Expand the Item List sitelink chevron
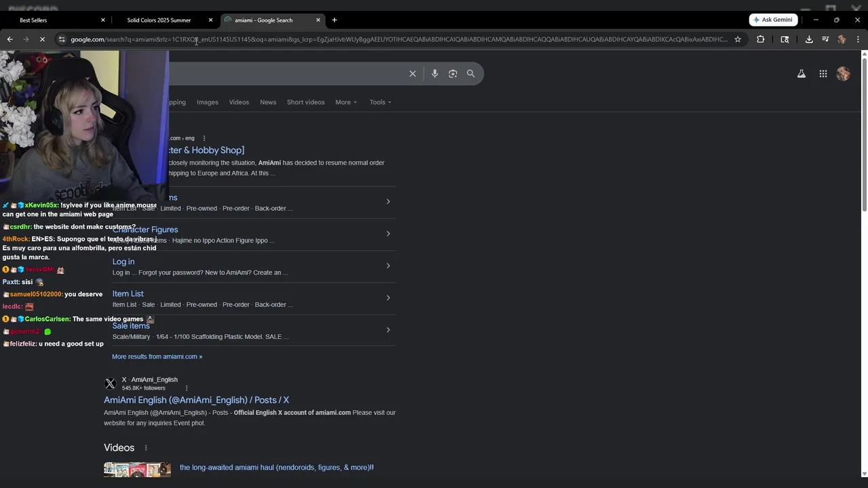The width and height of the screenshot is (868, 488). click(388, 298)
